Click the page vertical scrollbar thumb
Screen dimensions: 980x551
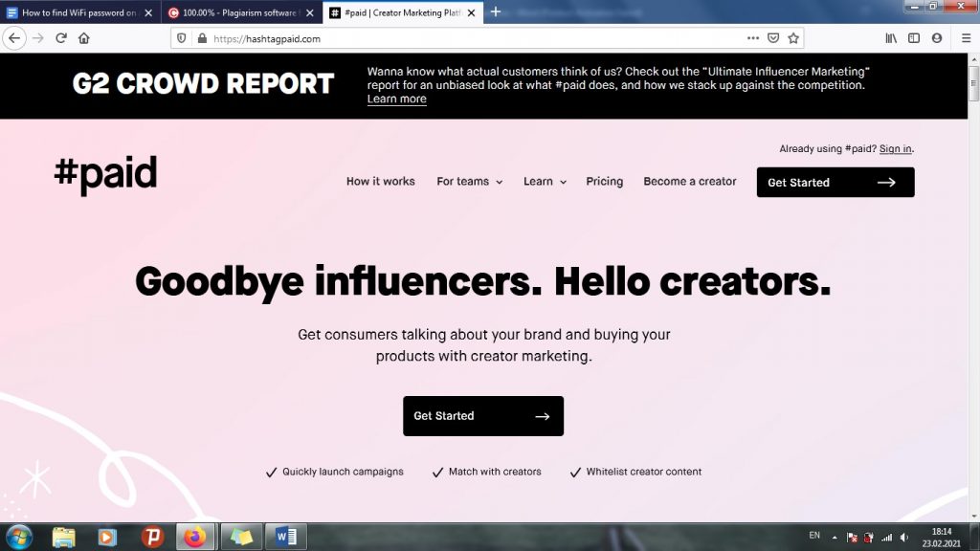point(973,82)
